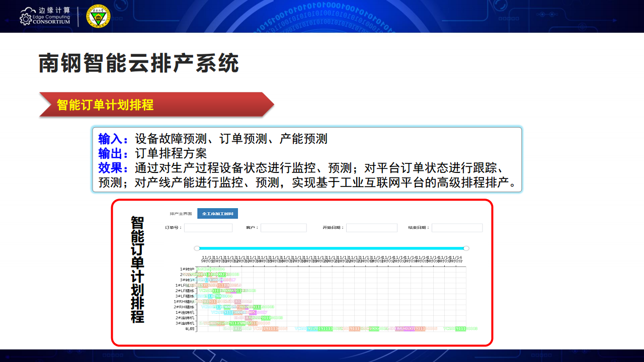The image size is (644, 362).
Task: Open the 结束日期 date field
Action: click(x=457, y=228)
